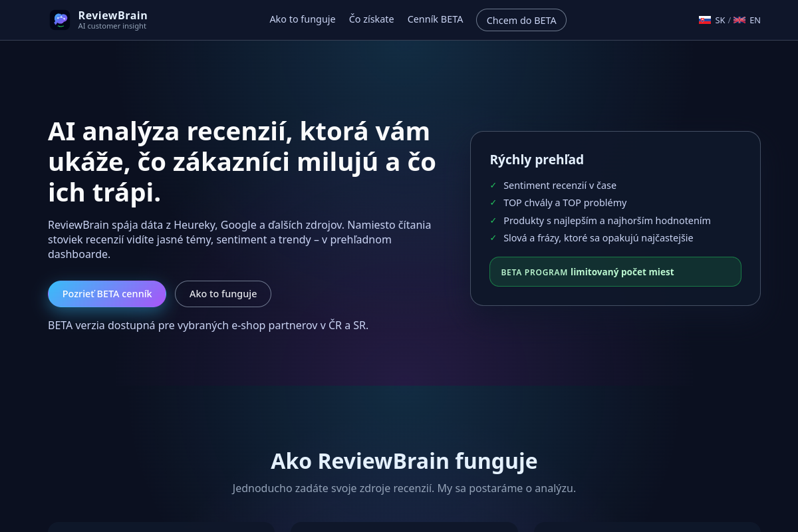Click 'TOP chvály a TOP problémy' list item
Image resolution: width=798 pixels, height=532 pixels.
pos(565,203)
